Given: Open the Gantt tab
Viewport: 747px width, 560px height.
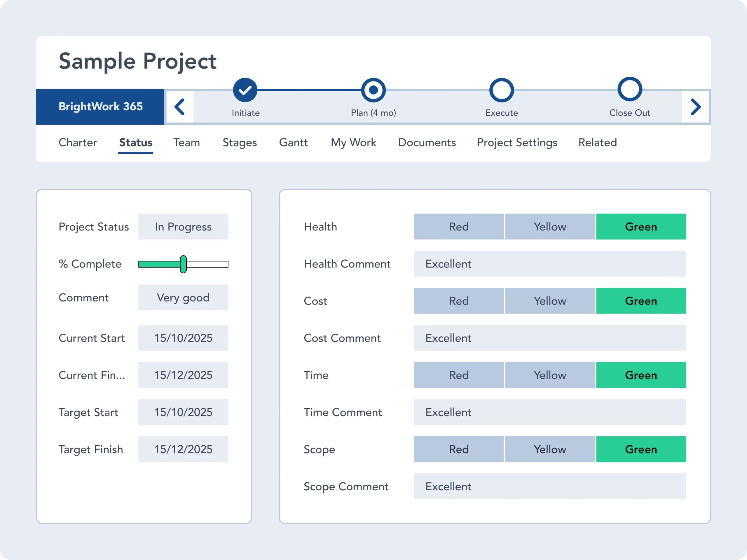Looking at the screenshot, I should coord(293,142).
